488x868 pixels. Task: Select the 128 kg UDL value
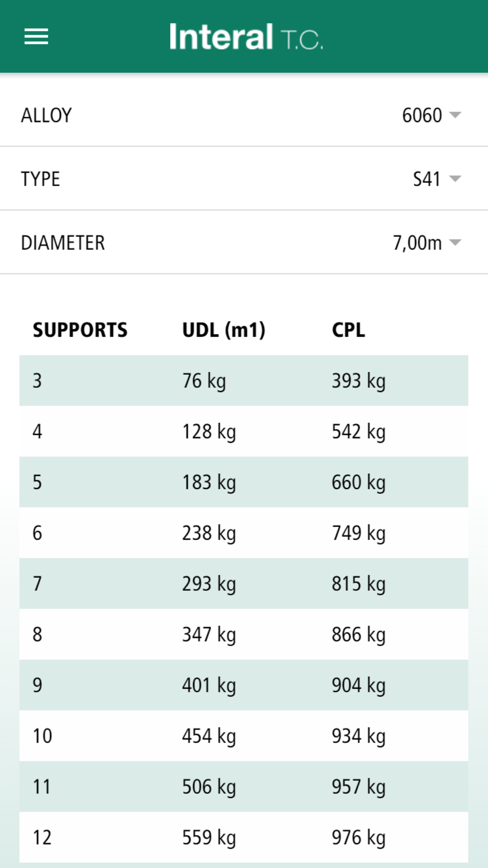[x=209, y=433]
